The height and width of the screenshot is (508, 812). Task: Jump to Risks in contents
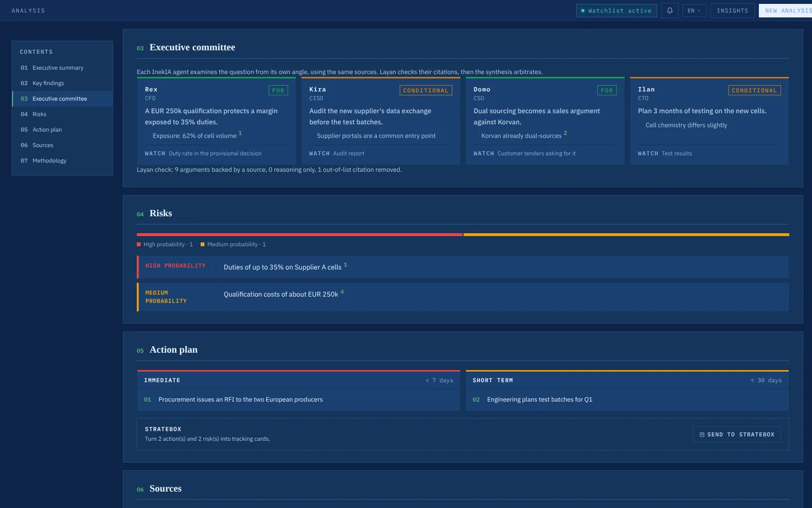coord(62,114)
